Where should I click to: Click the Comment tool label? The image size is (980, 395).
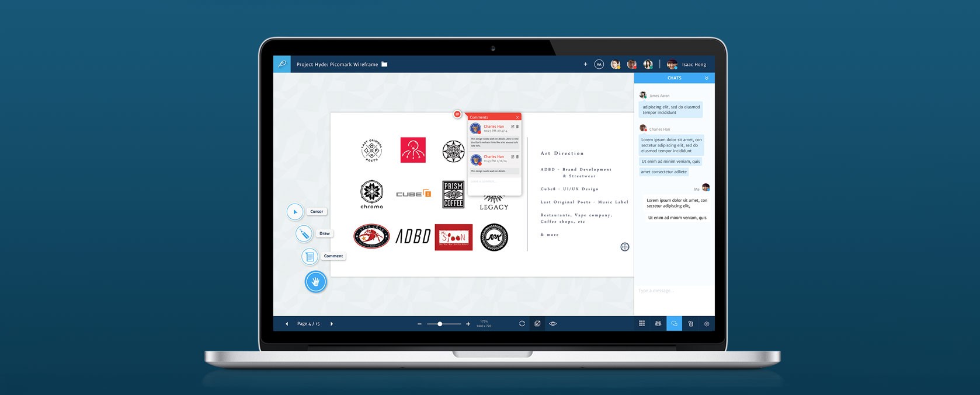tap(333, 256)
